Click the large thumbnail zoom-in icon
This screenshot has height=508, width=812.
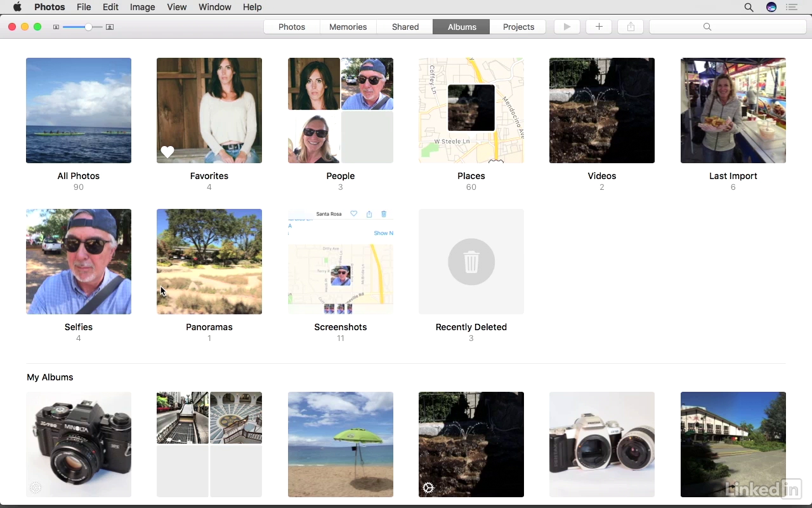click(110, 27)
